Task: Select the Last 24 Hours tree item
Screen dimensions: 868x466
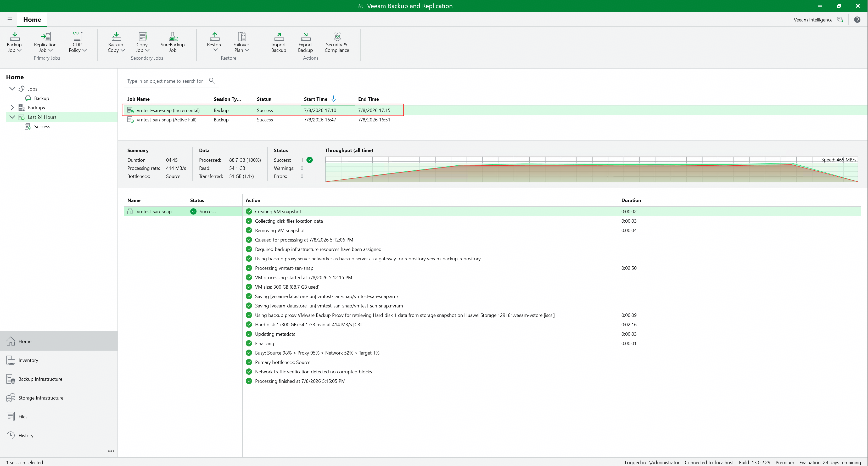Action: point(42,117)
